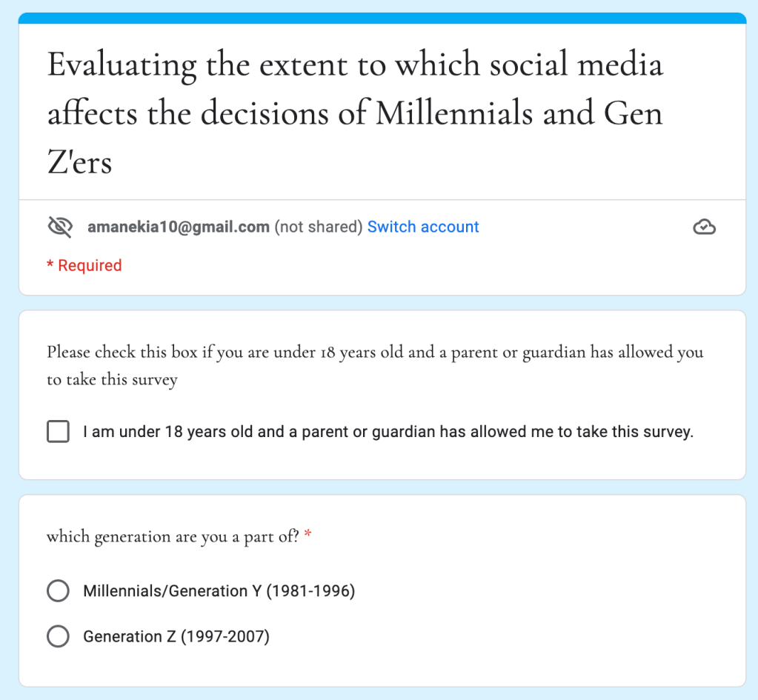Screen dimensions: 758x700
Task: Select the Generation Z radio button
Action: pos(58,636)
